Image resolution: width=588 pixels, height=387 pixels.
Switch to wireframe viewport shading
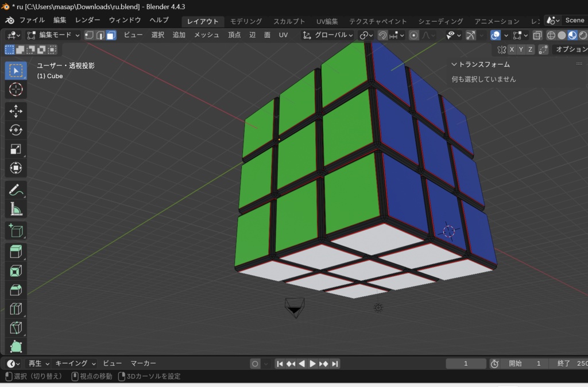tap(551, 35)
